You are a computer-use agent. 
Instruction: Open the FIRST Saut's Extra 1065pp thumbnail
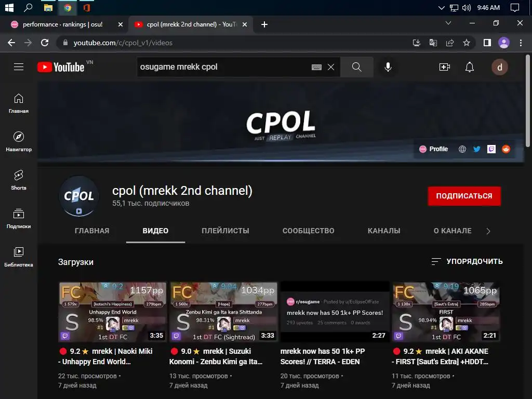[x=446, y=312]
